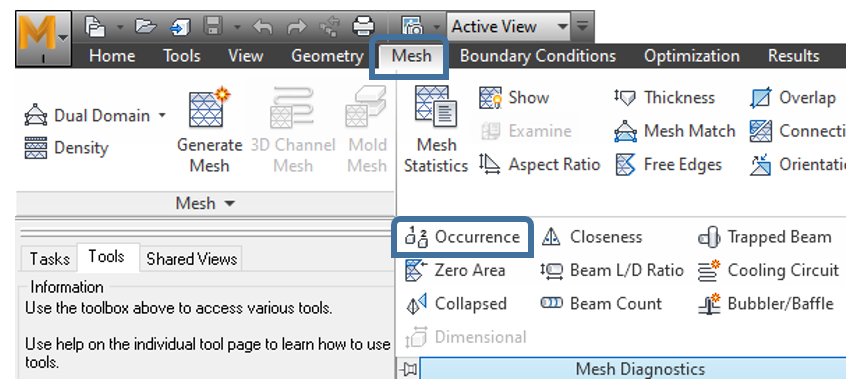Click the print icon in quick toolbar
The width and height of the screenshot is (865, 392).
[364, 26]
